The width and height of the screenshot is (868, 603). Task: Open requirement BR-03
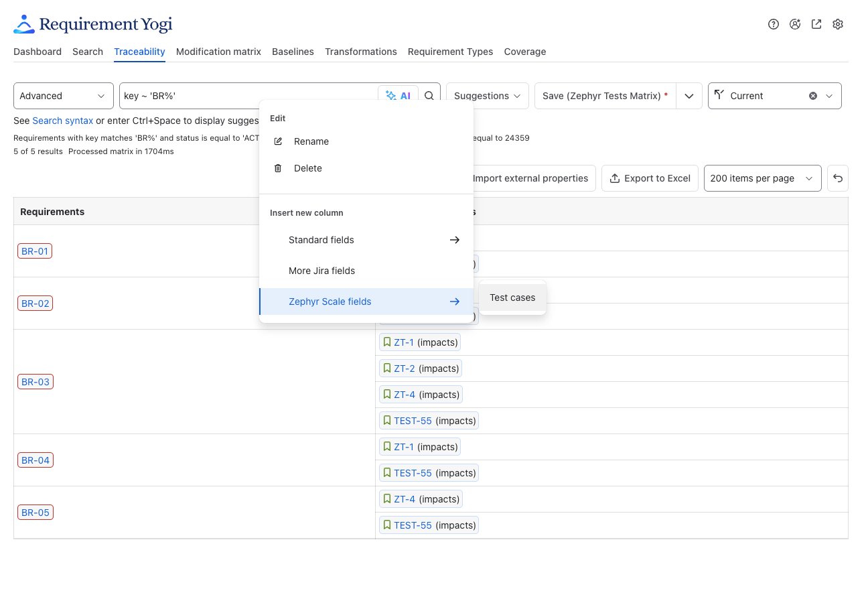click(35, 382)
